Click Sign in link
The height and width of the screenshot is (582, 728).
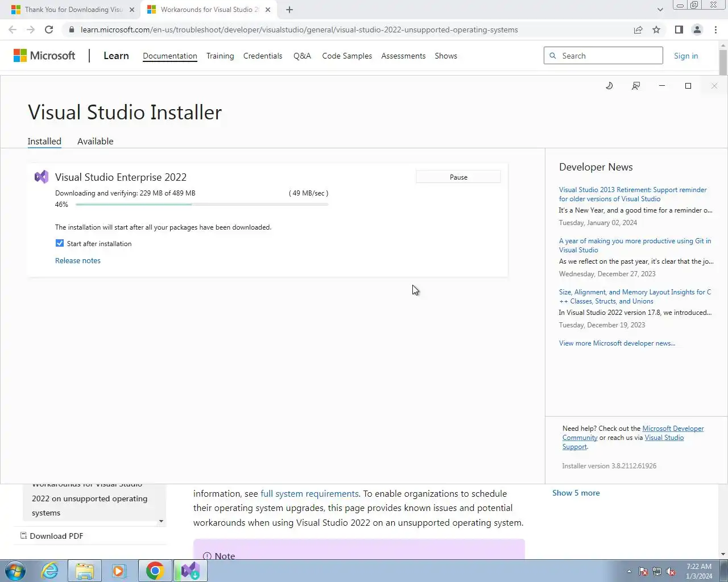coord(686,56)
